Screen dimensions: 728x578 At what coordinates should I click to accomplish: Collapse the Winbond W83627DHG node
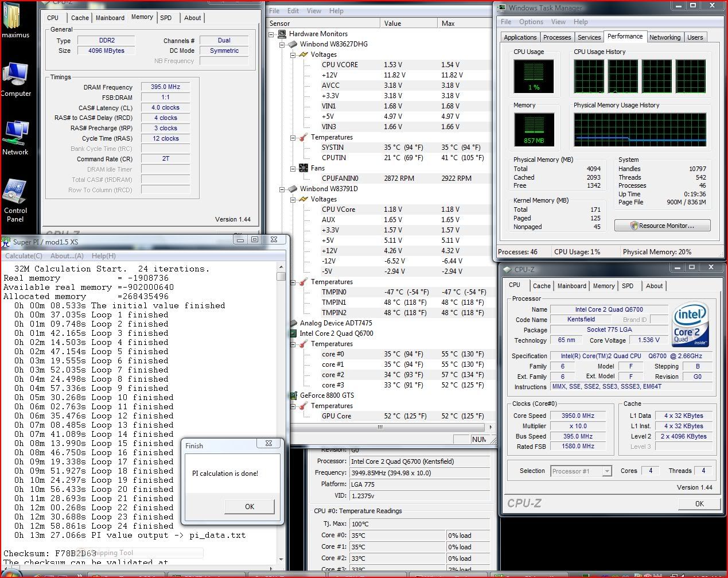point(282,44)
